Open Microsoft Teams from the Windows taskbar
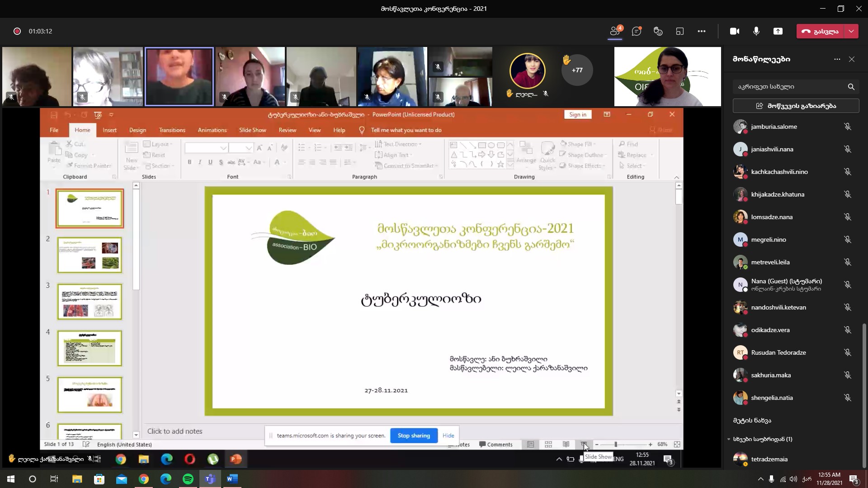The width and height of the screenshot is (868, 488). [x=210, y=479]
